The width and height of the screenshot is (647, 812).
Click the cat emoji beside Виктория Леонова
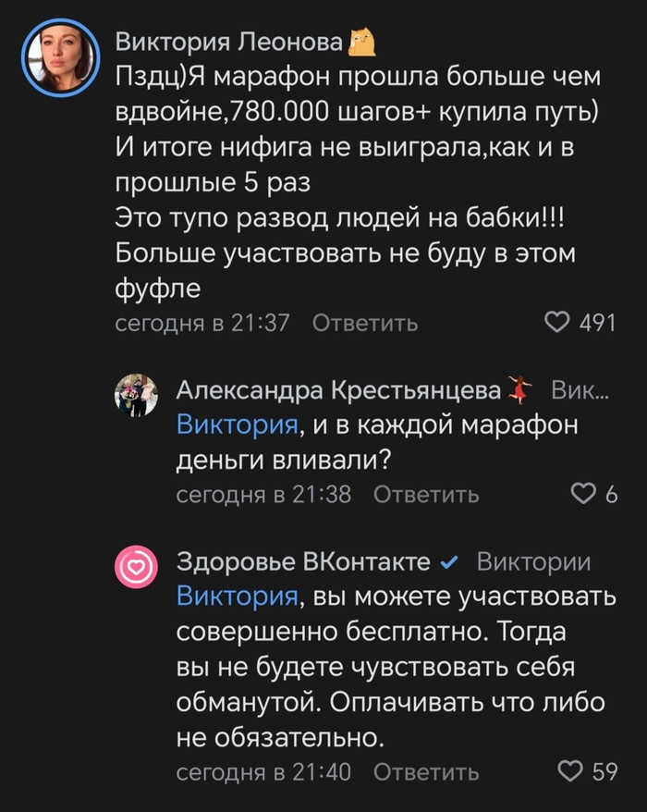click(x=362, y=42)
